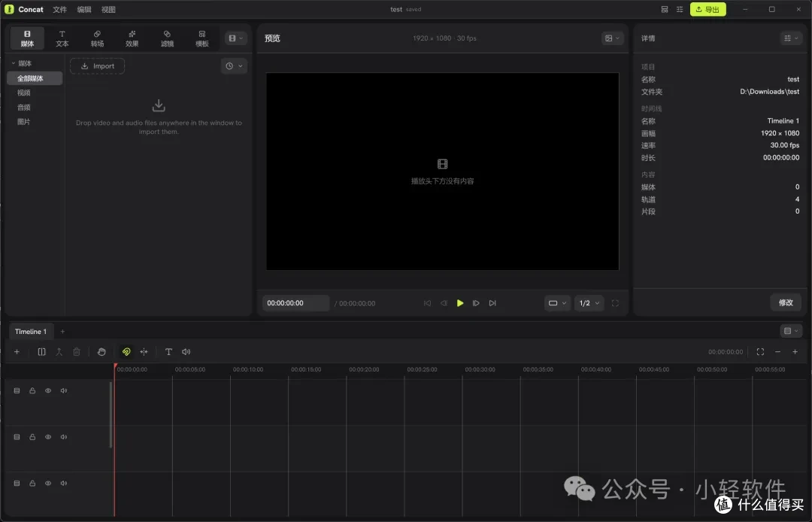The width and height of the screenshot is (812, 522).
Task: Fit the timeline to the window
Action: [x=760, y=351]
